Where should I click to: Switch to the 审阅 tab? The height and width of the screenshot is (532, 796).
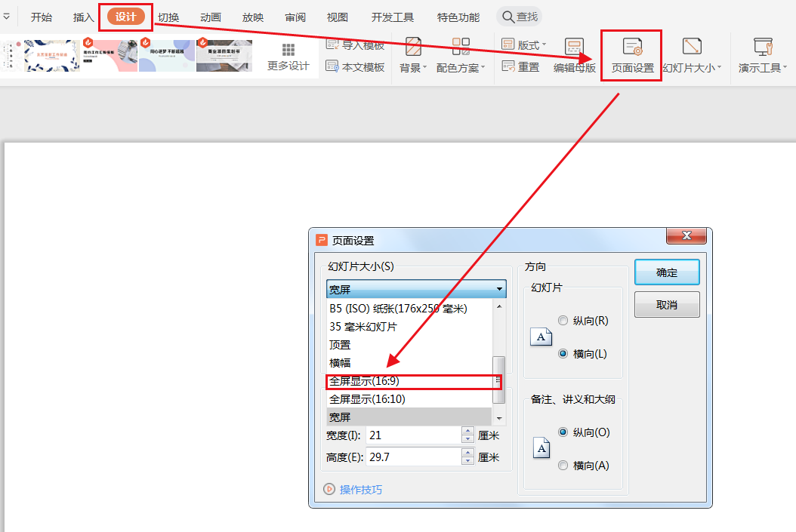[x=295, y=17]
